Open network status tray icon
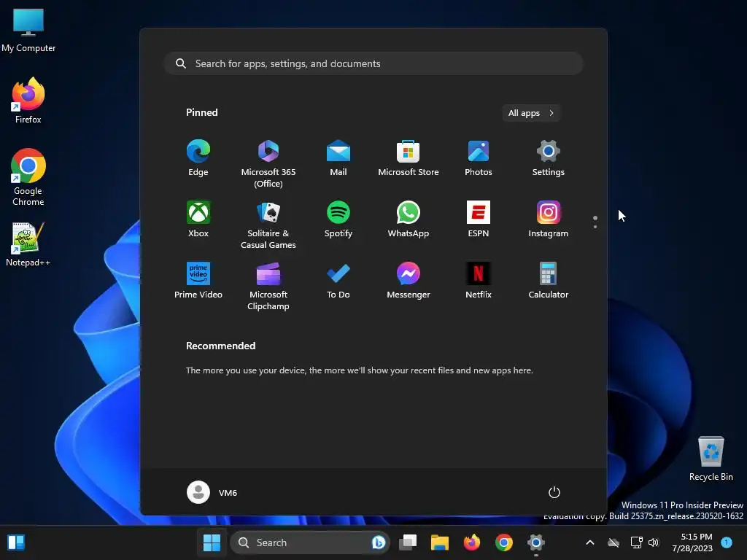Viewport: 747px width, 560px height. click(636, 542)
